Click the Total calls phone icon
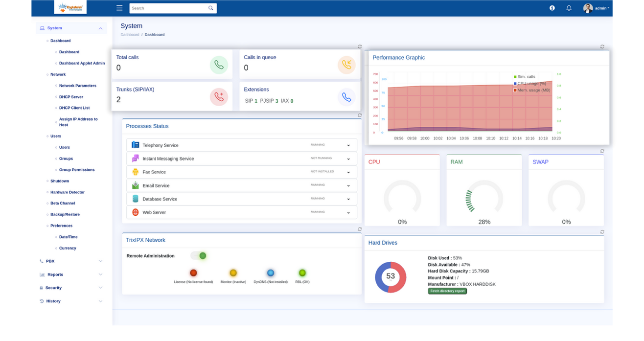Image resolution: width=644 pixels, height=341 pixels. point(219,65)
